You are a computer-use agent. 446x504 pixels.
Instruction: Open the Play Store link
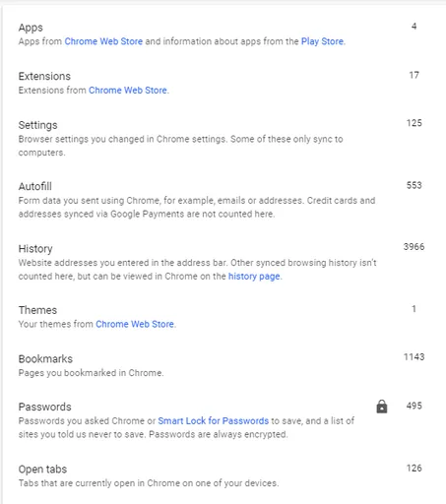pos(322,41)
